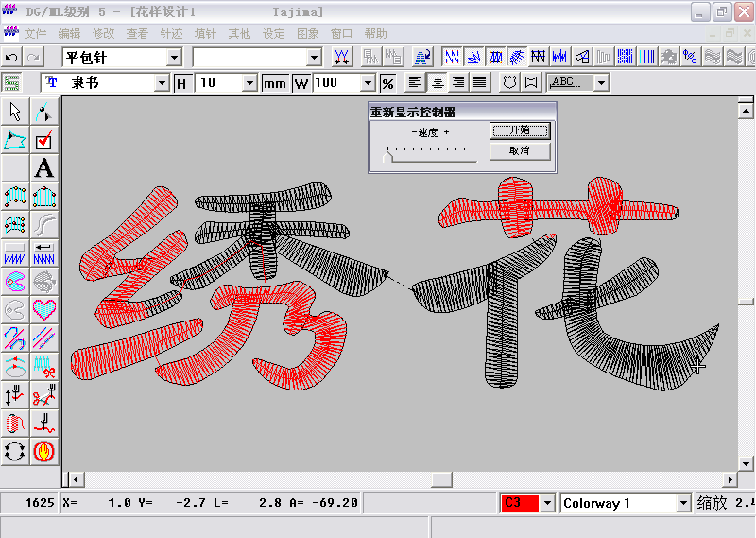Open the Colorway 1 dropdown

[682, 503]
